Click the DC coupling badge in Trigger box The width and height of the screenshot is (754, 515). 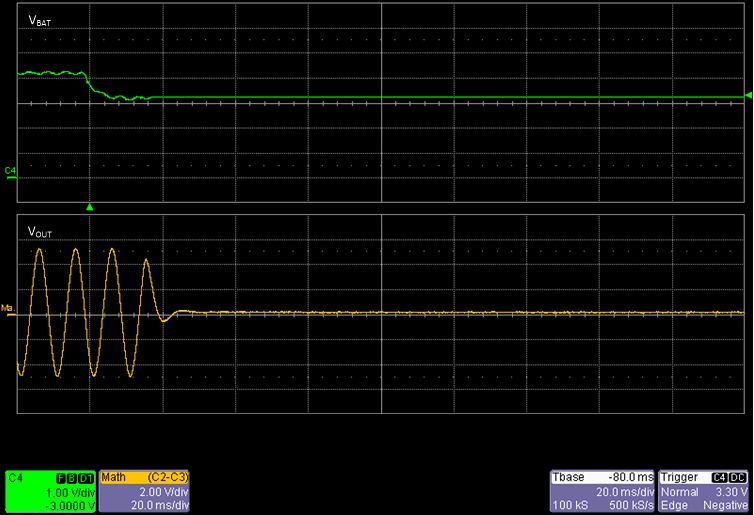click(x=737, y=477)
